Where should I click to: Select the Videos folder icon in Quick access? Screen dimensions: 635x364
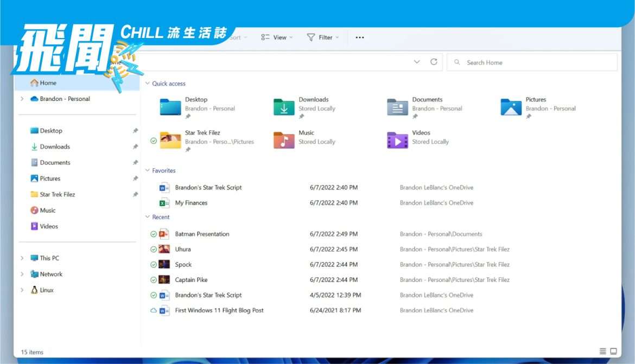(x=397, y=140)
